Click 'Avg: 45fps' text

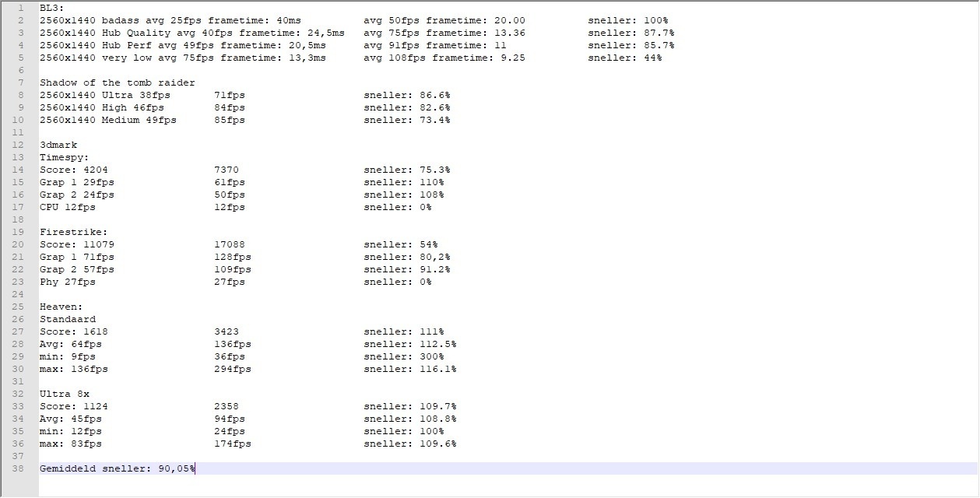(x=71, y=419)
